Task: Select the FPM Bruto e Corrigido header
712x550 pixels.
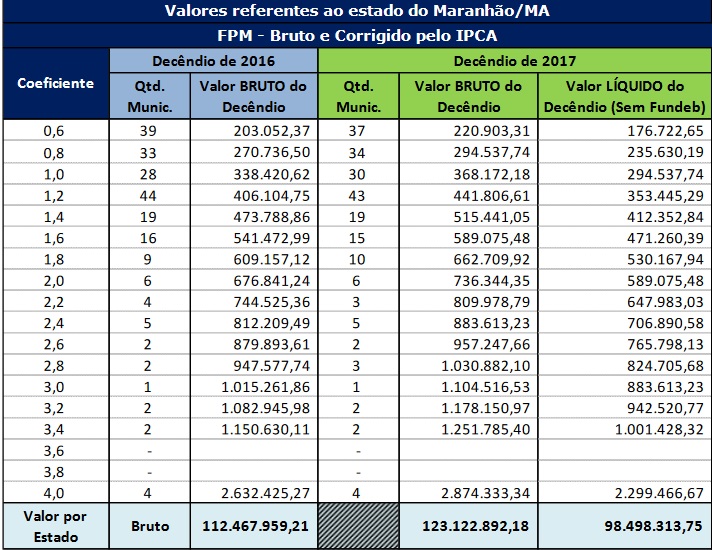Action: [x=356, y=35]
